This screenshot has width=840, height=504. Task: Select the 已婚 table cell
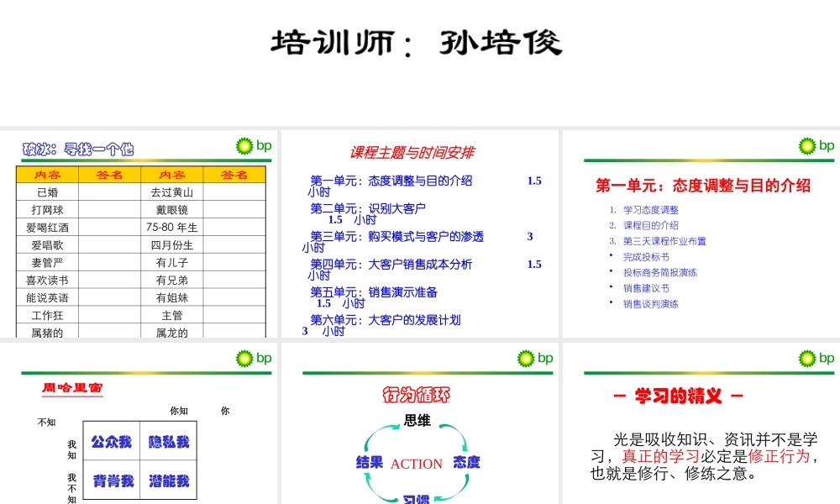pyautogui.click(x=47, y=192)
